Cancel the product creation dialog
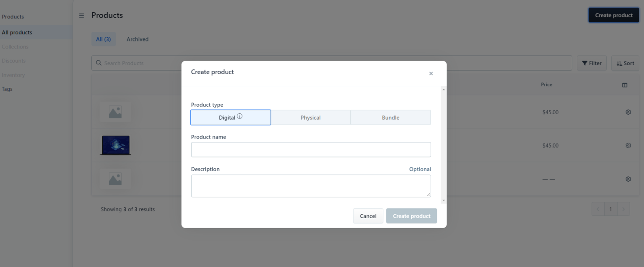This screenshot has width=644, height=267. [x=368, y=216]
